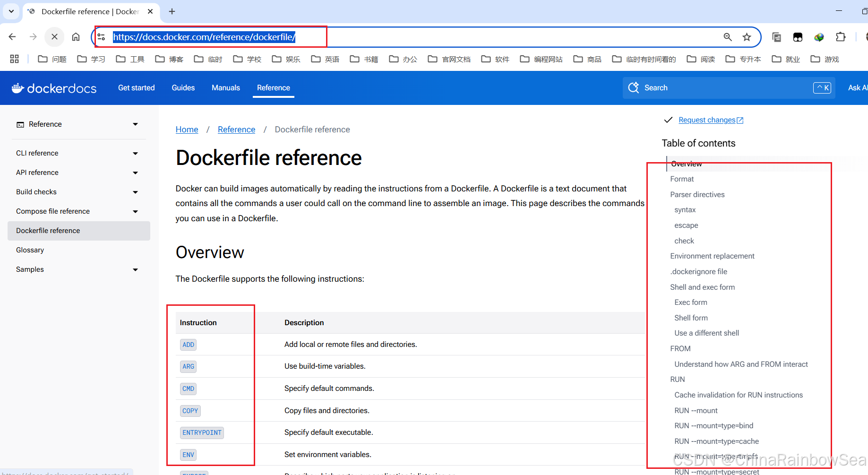Open the browser Extensions puzzle-piece icon
Screen dimensions: 868x475
tap(841, 37)
